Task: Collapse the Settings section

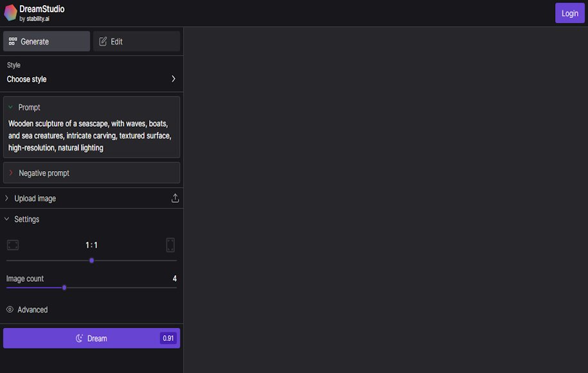Action: point(7,219)
